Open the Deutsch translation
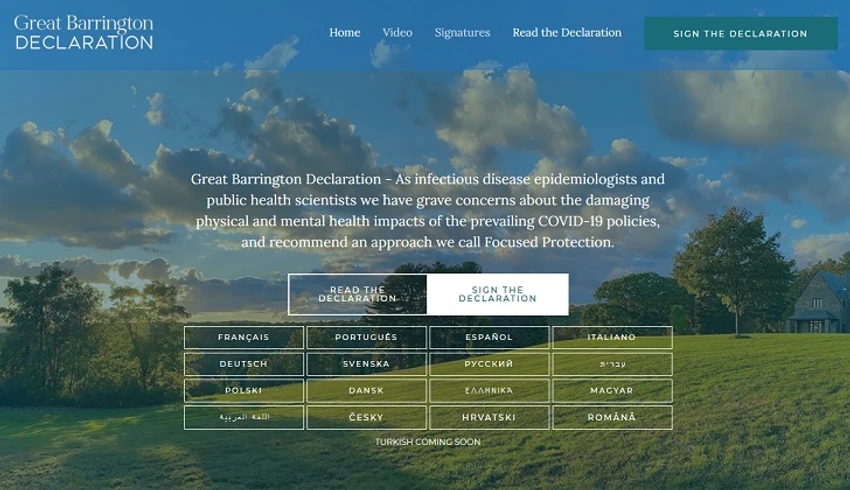This screenshot has height=490, width=850. [x=243, y=364]
